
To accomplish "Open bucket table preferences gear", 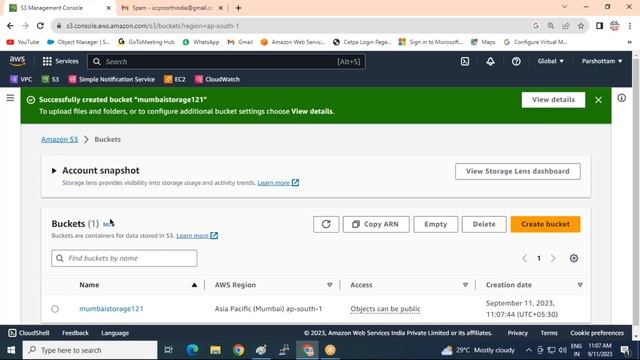I will [573, 258].
